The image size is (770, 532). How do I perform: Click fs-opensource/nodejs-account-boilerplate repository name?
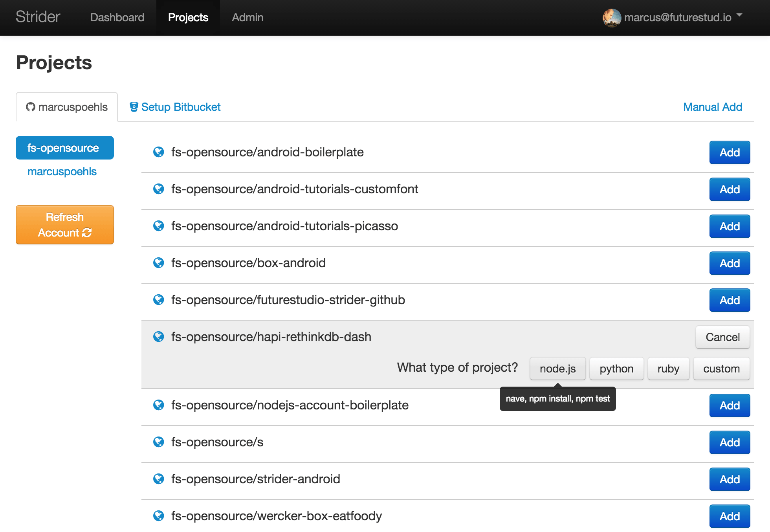[x=290, y=405]
